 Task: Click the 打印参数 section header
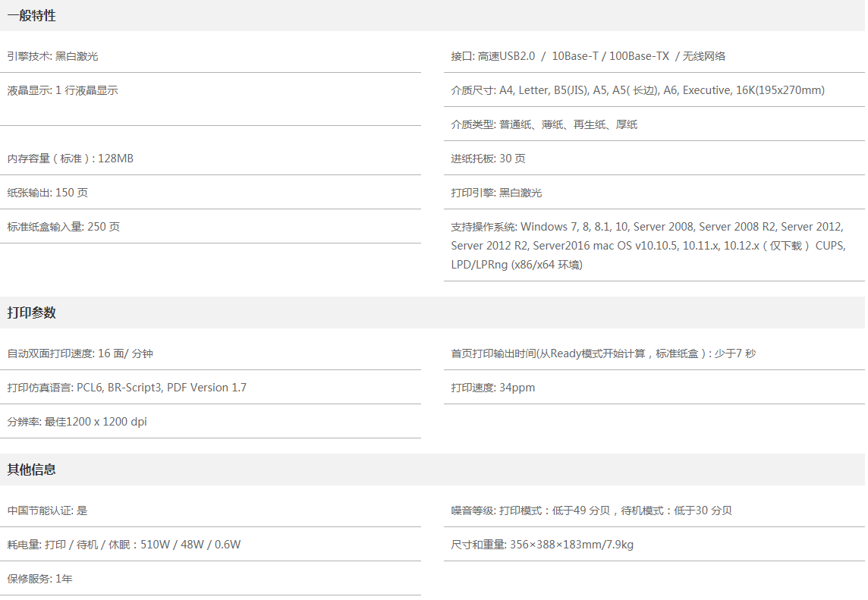[32, 313]
